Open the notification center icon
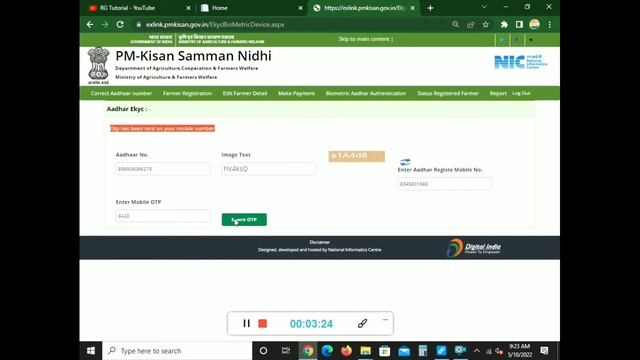 (544, 351)
